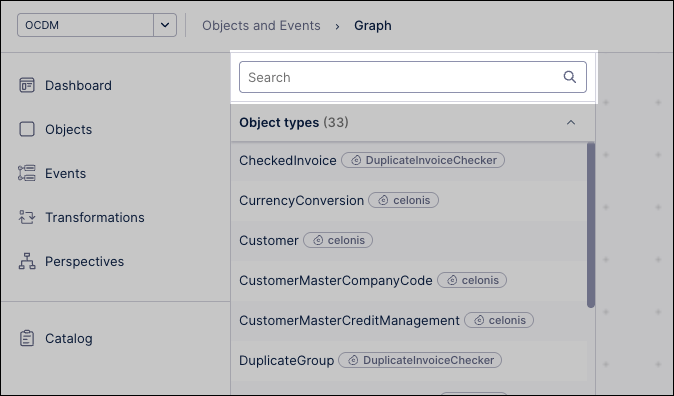Focus the Search input field
Viewport: 674px width, 396px height.
coord(413,77)
